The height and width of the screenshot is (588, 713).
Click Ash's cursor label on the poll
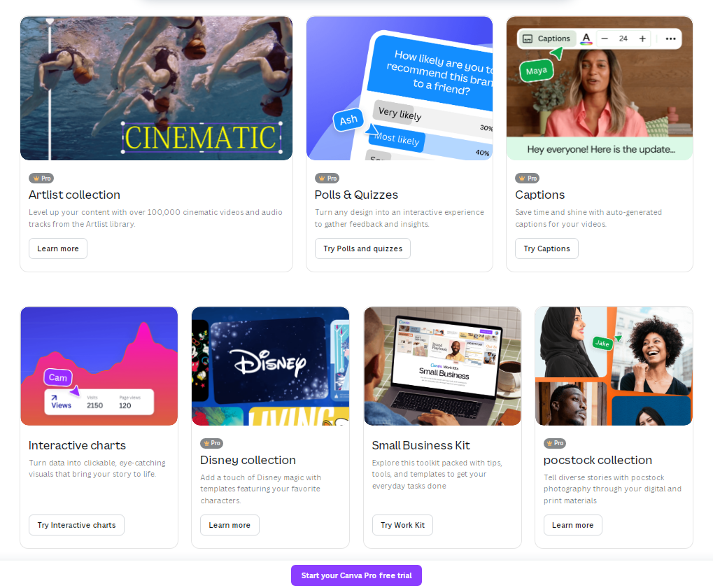(348, 120)
